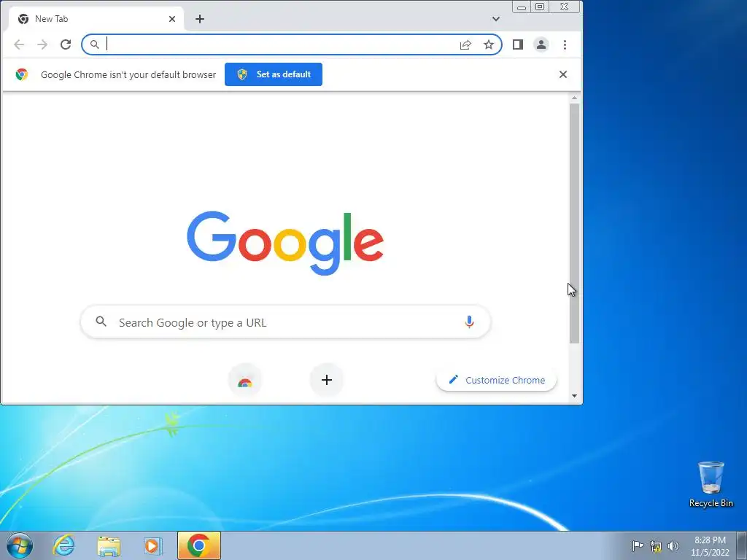The height and width of the screenshot is (560, 747).
Task: Open the Windows Start menu
Action: point(20,545)
